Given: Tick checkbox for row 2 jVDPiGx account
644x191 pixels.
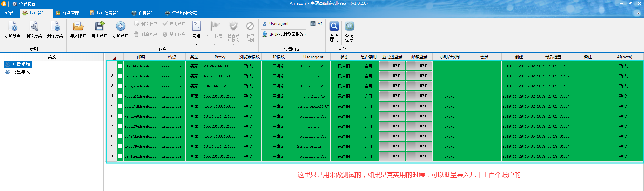Looking at the screenshot, I should [x=120, y=76].
